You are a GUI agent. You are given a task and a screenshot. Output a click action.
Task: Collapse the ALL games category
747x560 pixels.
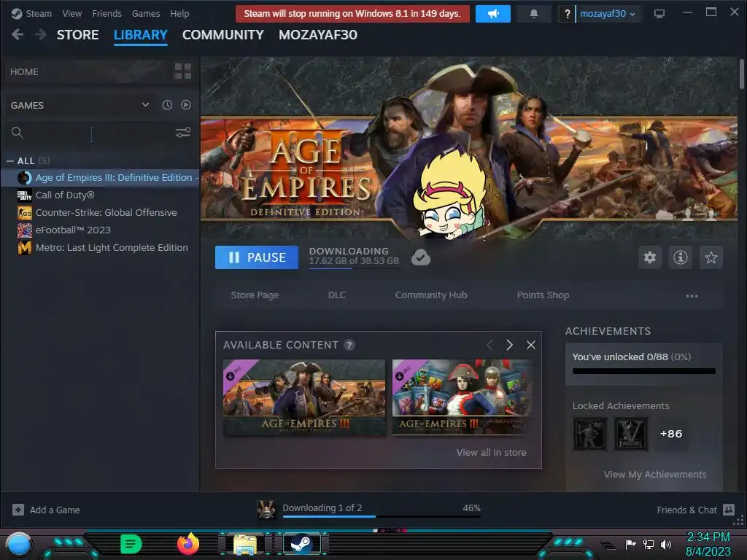10,161
